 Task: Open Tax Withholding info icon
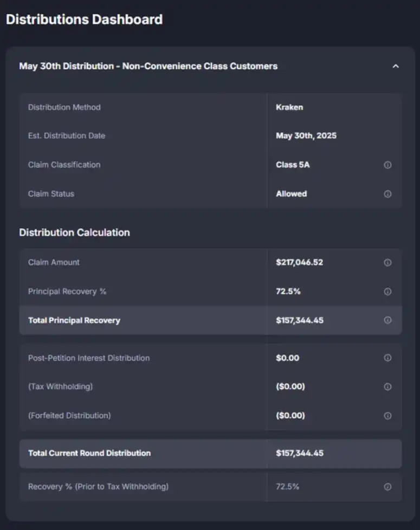(x=387, y=387)
